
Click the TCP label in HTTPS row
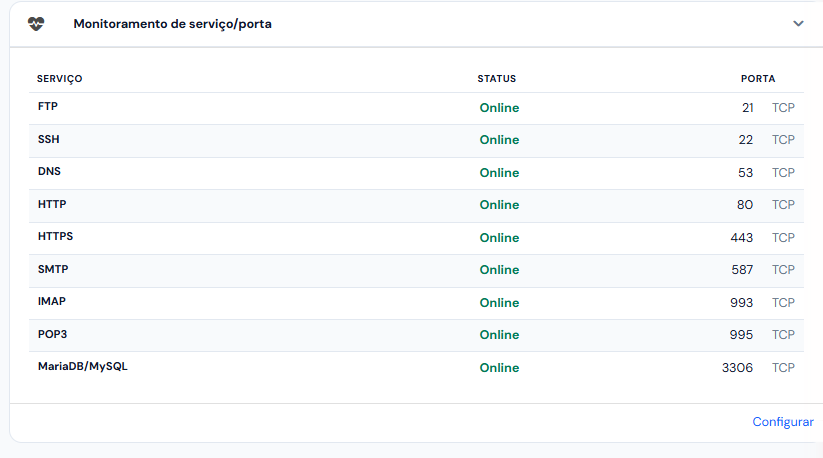click(x=783, y=238)
